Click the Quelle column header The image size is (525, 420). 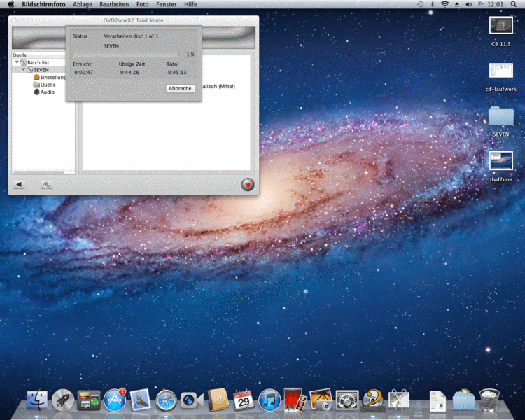pyautogui.click(x=38, y=55)
